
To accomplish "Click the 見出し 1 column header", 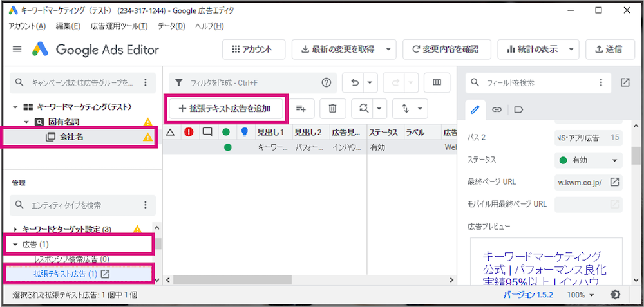I will [x=270, y=132].
